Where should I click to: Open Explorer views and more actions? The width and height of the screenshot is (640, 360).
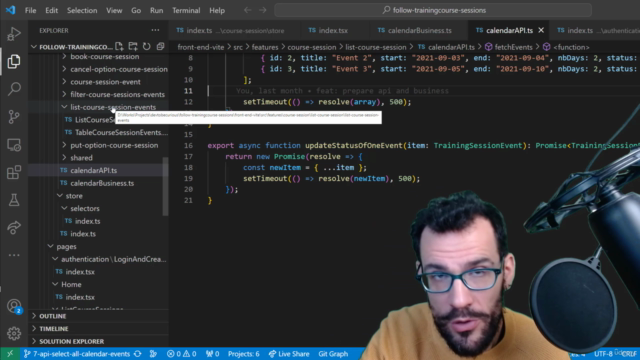(155, 30)
